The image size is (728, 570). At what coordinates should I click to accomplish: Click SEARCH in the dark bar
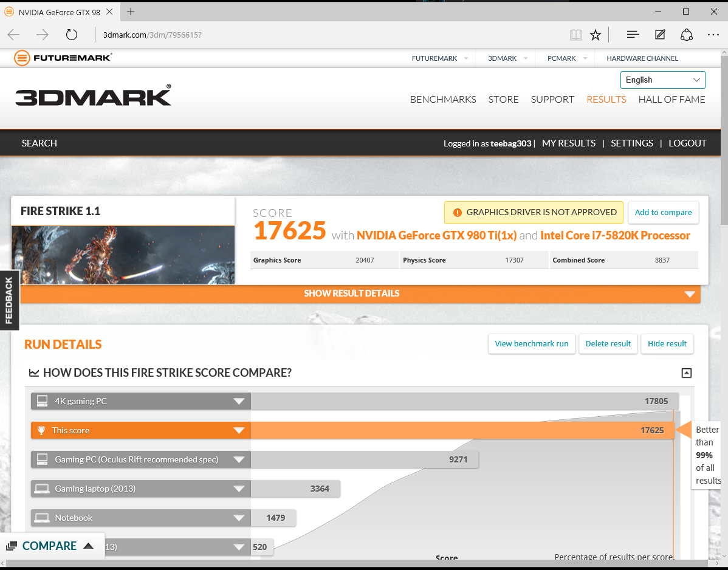tap(39, 143)
